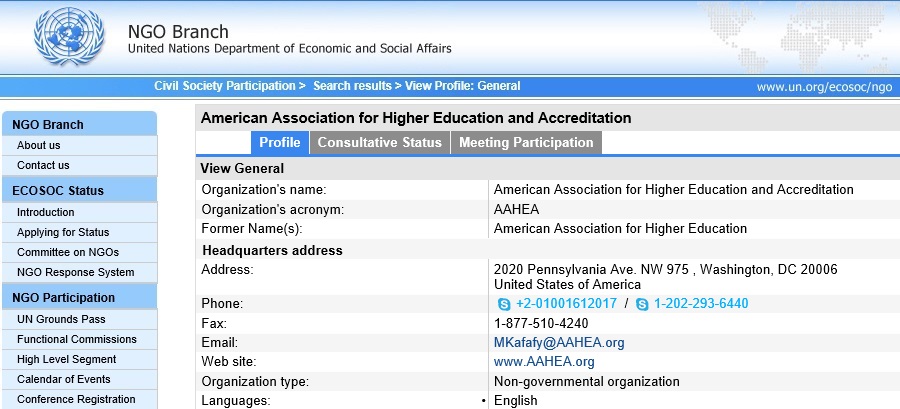The height and width of the screenshot is (409, 900).
Task: Click the Languages: label
Action: coord(236,400)
